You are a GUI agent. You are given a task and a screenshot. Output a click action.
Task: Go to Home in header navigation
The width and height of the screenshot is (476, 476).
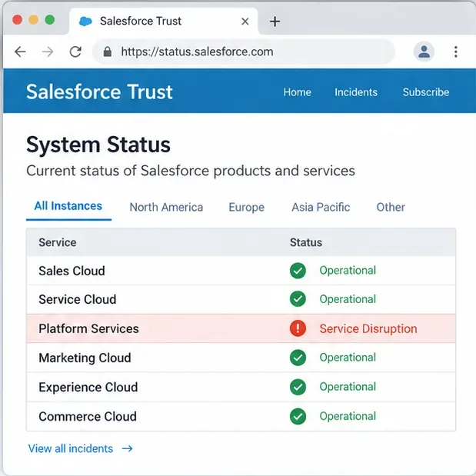coord(297,92)
